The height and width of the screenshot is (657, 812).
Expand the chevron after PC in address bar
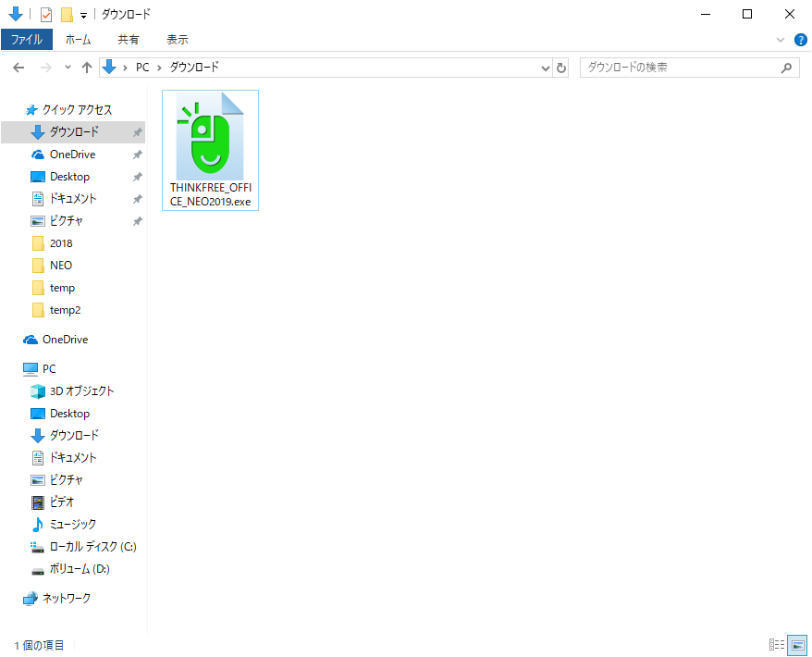[159, 68]
